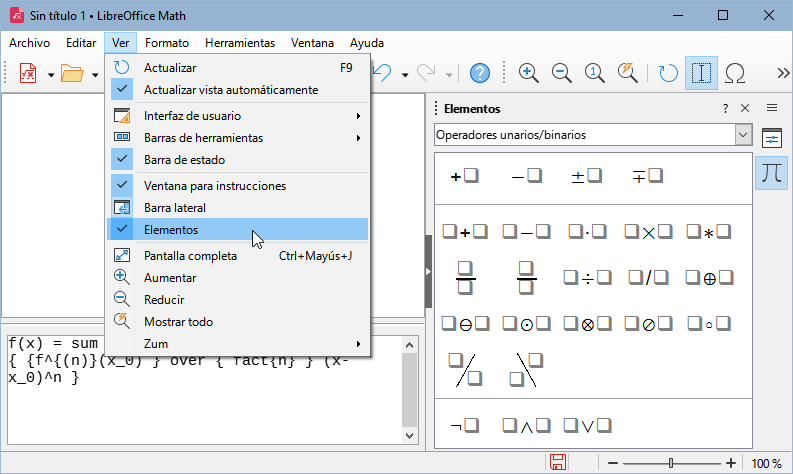
Task: Click status bar zoom plus button
Action: (730, 463)
